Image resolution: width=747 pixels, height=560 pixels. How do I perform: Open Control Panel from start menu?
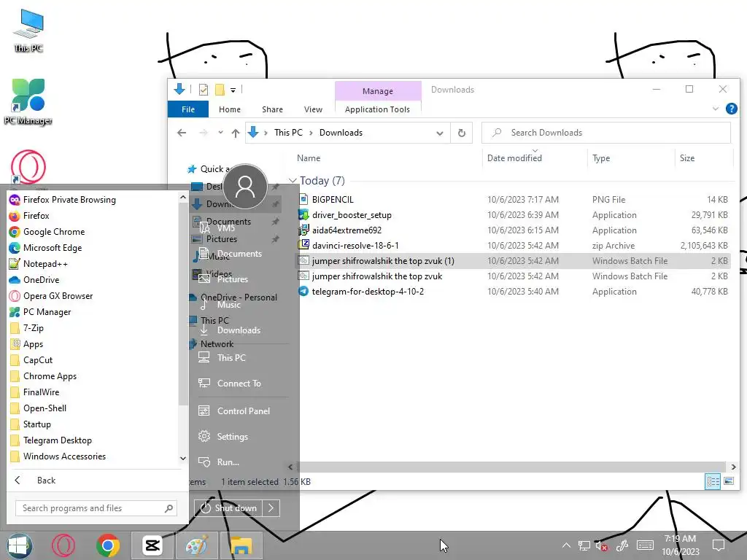pyautogui.click(x=244, y=411)
